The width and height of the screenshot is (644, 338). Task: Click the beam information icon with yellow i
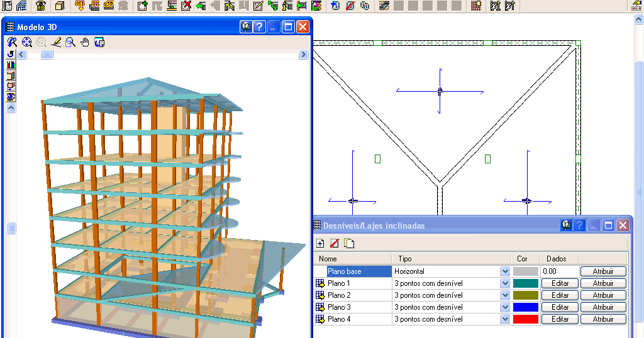(287, 5)
